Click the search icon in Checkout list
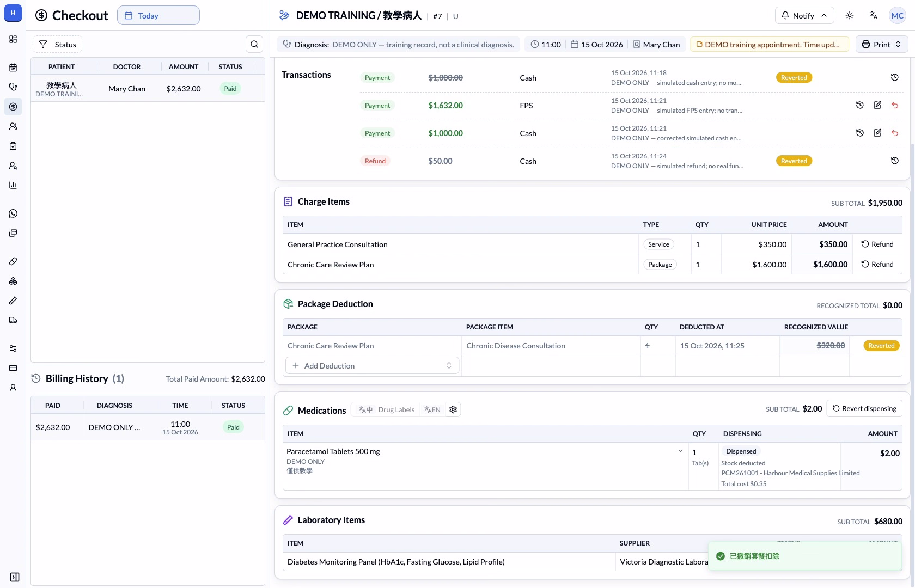915x588 pixels. pyautogui.click(x=254, y=44)
